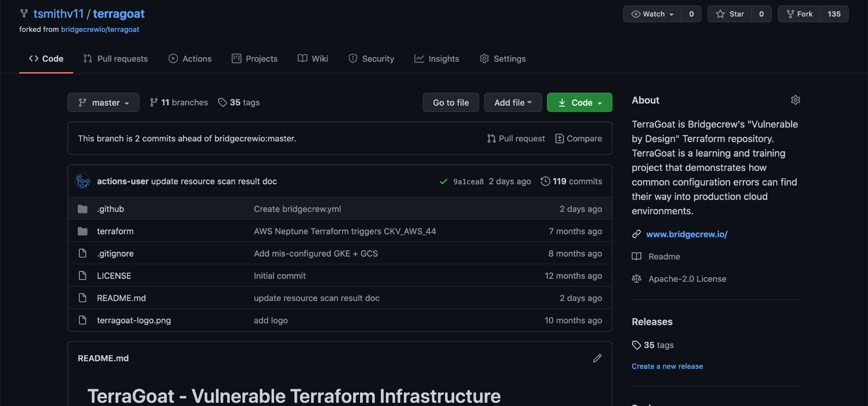This screenshot has height=406, width=868.
Task: Click the star count 0
Action: coord(761,14)
